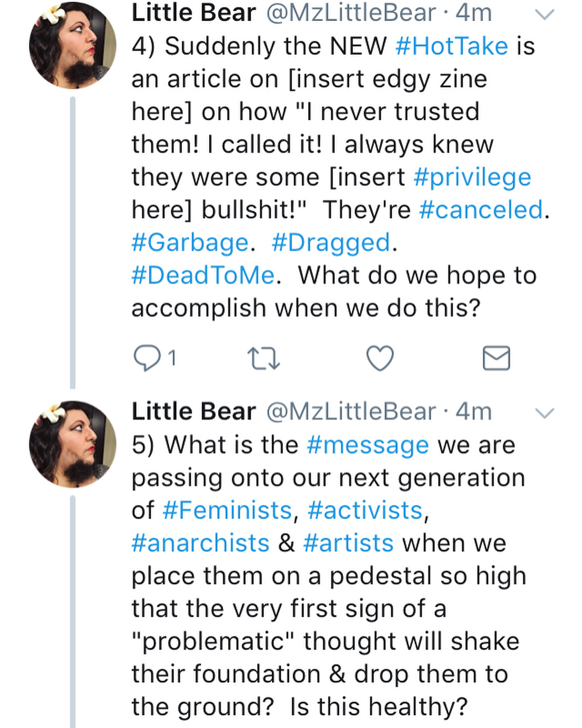Reply to the tweet numbered 4
Viewport: 582px width, 728px height.
(147, 358)
